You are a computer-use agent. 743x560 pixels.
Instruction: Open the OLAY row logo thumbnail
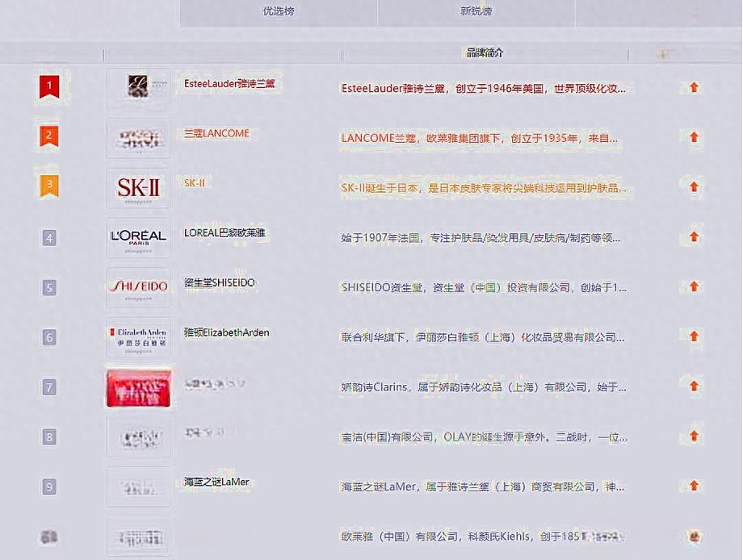pyautogui.click(x=138, y=437)
